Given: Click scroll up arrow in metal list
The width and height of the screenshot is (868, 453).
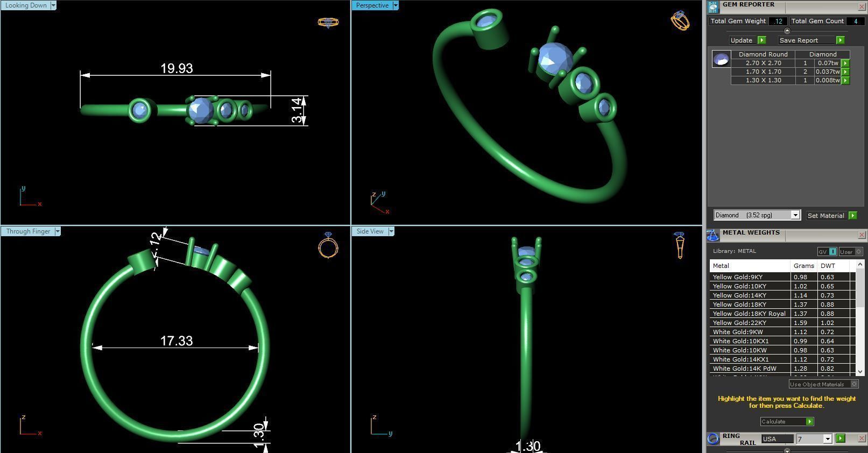Looking at the screenshot, I should (x=860, y=264).
